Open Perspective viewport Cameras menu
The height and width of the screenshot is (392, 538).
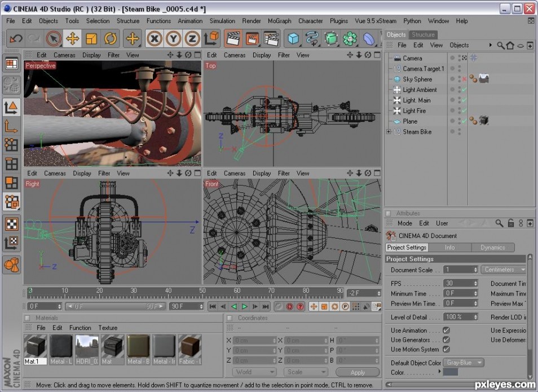tap(64, 55)
